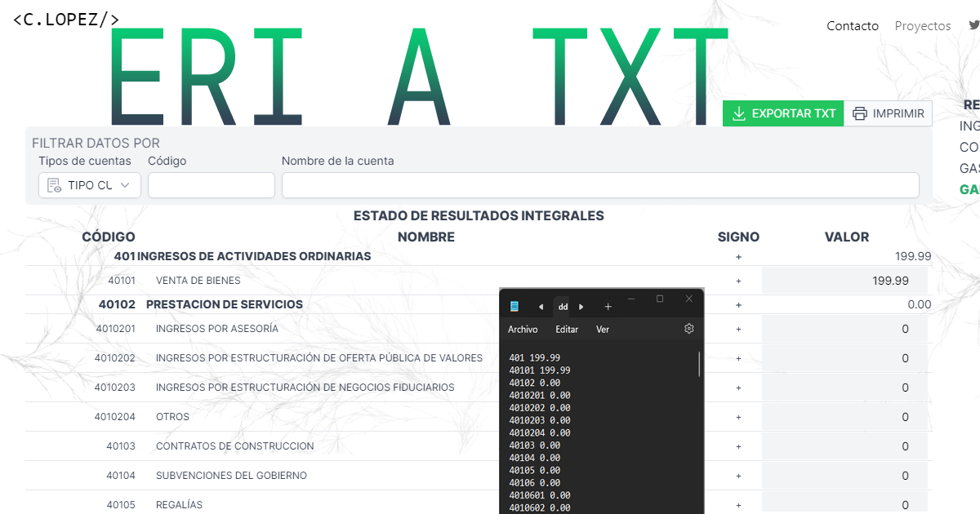Open the Ver menu in Notepad

click(603, 329)
